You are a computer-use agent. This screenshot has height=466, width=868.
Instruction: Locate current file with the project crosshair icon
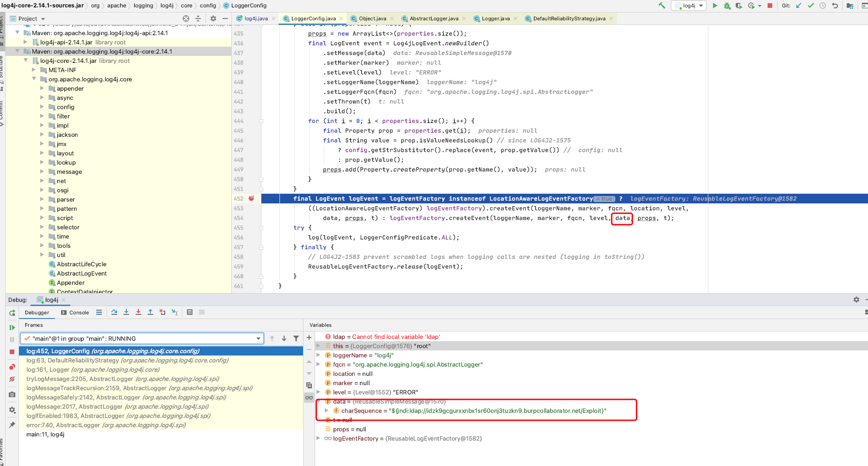(x=186, y=18)
